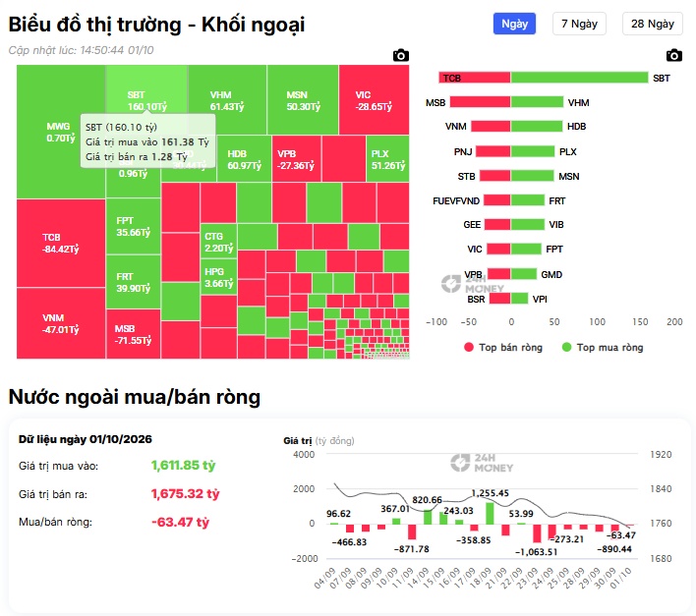Click the MWG 0.70Tỷ treemap tile
696x616 pixels.
pos(61,132)
